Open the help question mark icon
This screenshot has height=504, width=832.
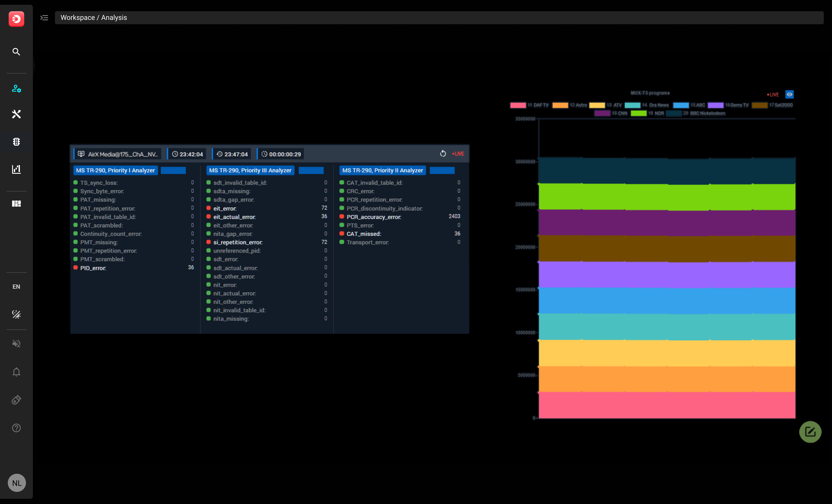[16, 428]
